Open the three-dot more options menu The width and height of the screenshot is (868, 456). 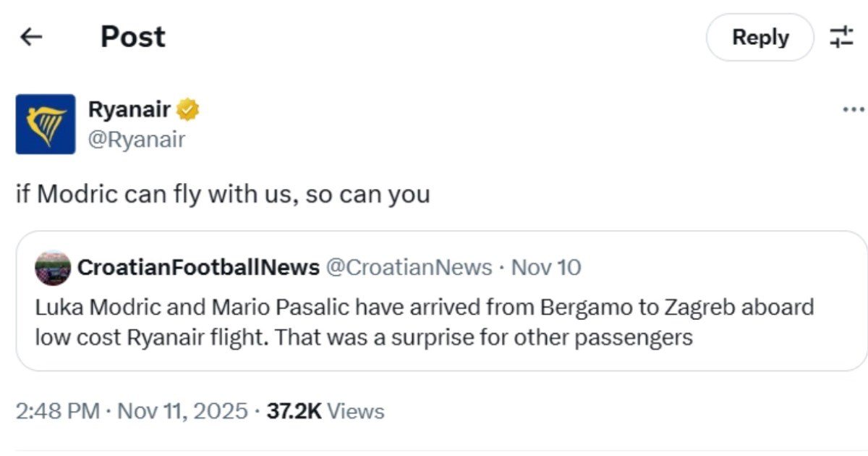(854, 110)
